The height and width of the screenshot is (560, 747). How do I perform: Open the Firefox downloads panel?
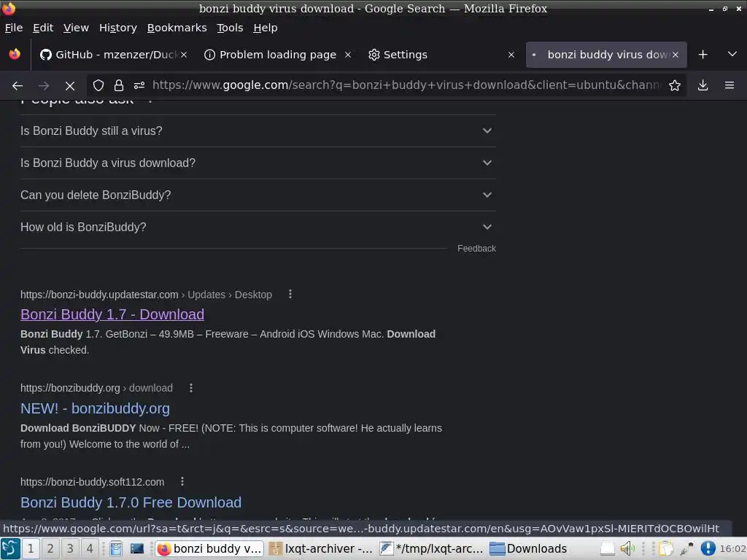[703, 85]
